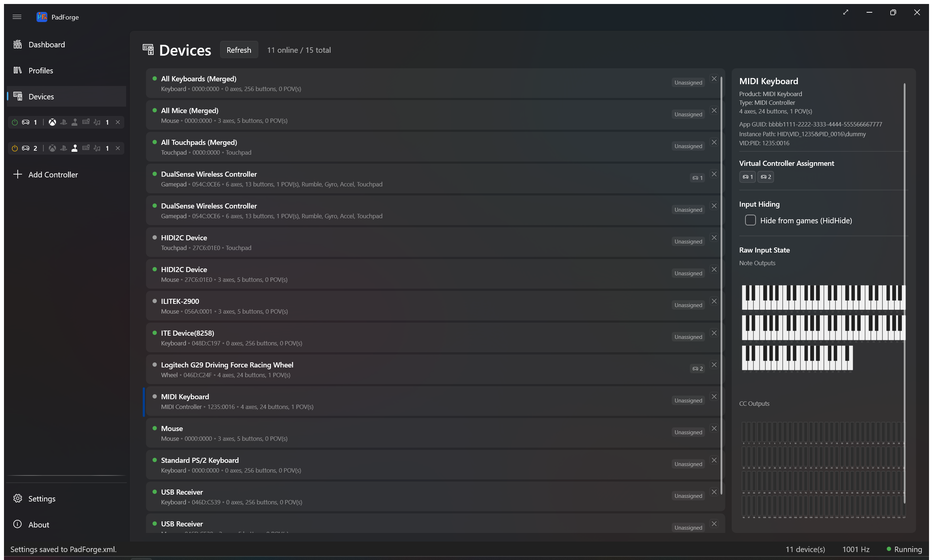This screenshot has height=560, width=933.
Task: Click the controller 2 badge on Logitech G29
Action: tap(697, 369)
